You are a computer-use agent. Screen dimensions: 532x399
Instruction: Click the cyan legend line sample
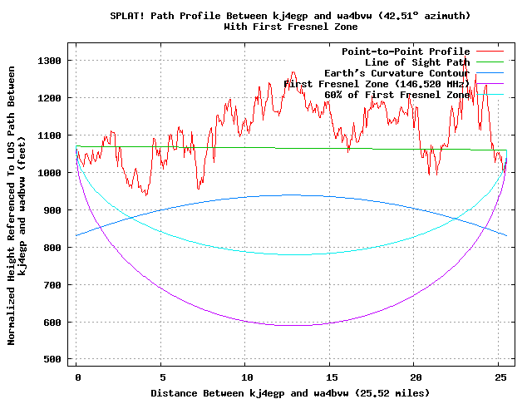point(490,94)
